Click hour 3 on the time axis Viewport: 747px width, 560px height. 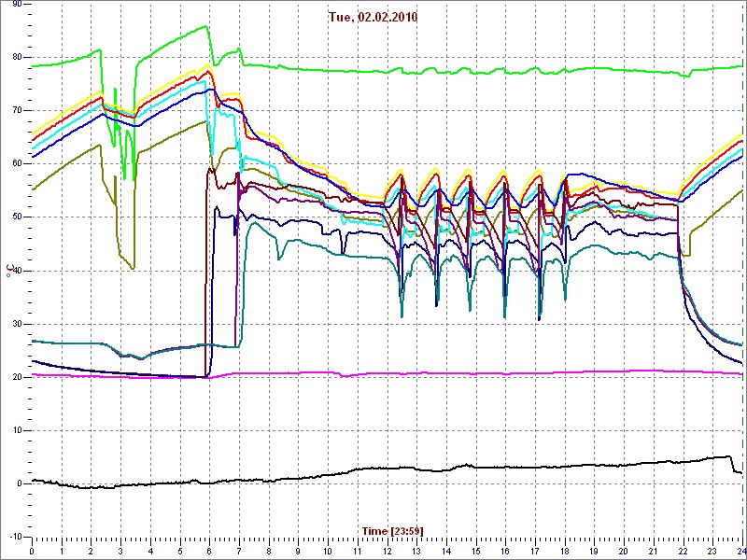121,550
